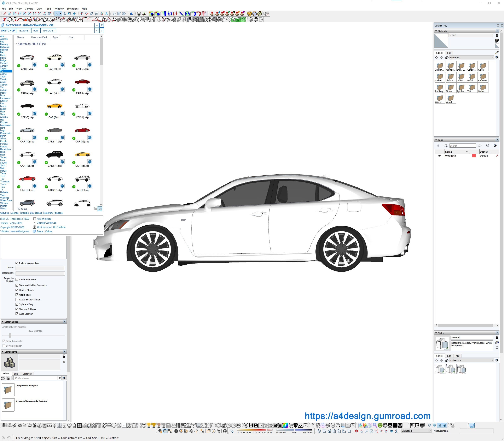Uncheck Include in animation
The width and height of the screenshot is (504, 441).
(x=17, y=263)
